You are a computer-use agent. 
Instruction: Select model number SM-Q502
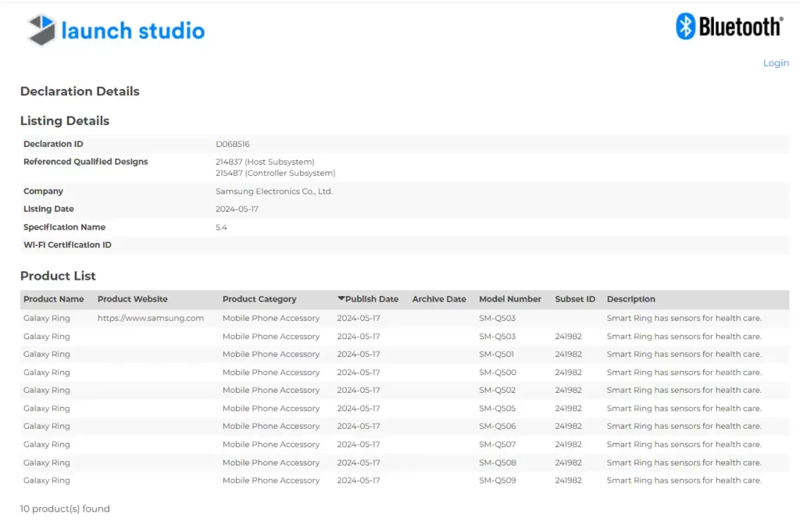click(x=498, y=390)
